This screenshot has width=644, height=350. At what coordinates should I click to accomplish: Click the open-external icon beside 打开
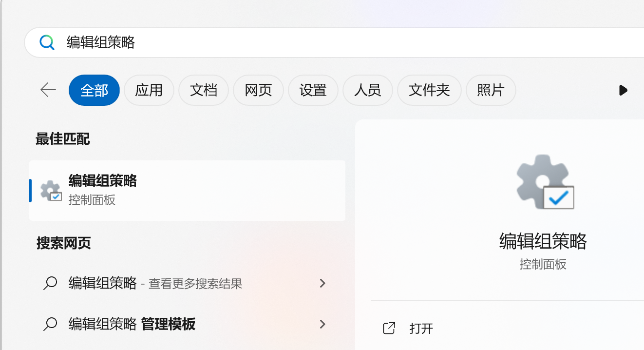(x=389, y=328)
